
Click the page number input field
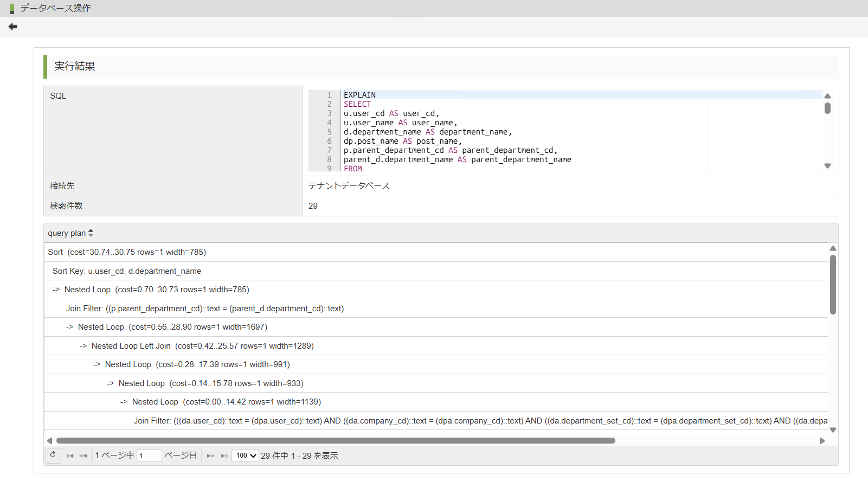[x=149, y=456]
